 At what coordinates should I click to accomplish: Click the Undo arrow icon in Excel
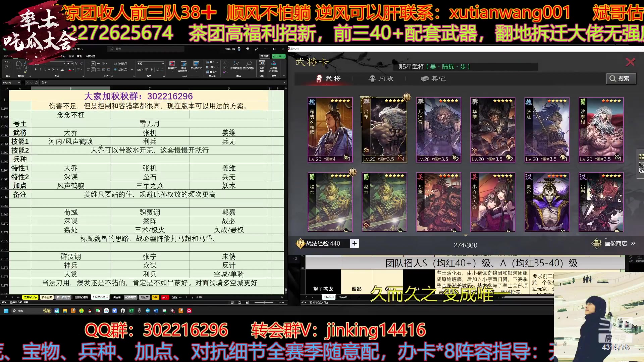click(x=6, y=62)
